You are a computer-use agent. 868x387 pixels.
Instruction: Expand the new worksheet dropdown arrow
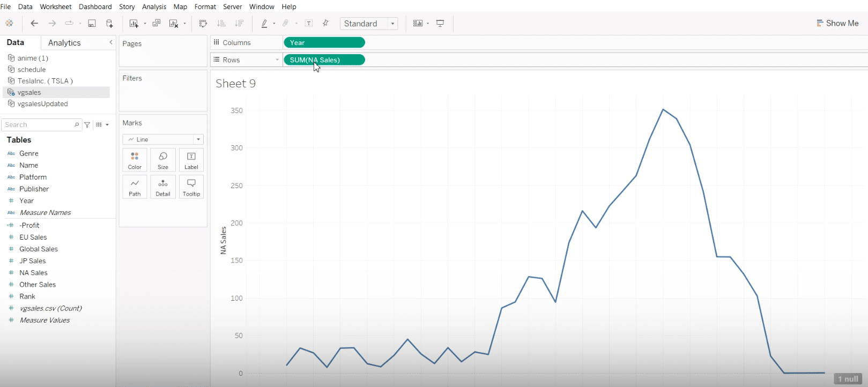(145, 24)
